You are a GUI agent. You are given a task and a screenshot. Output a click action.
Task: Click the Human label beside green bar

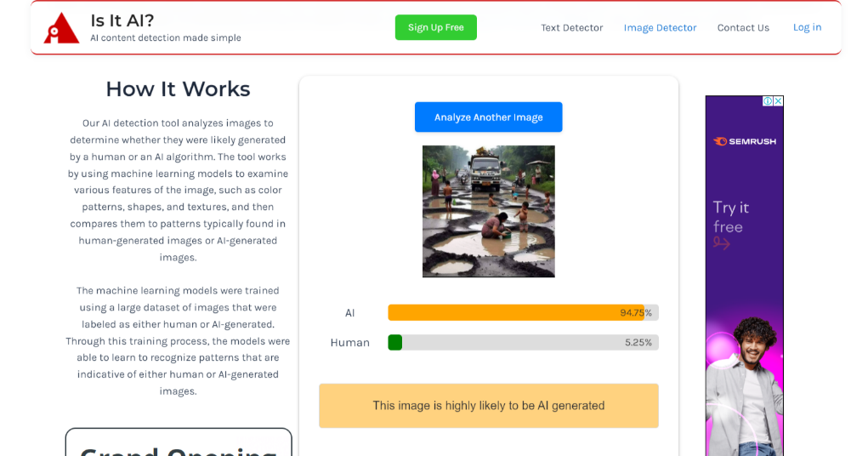(350, 342)
